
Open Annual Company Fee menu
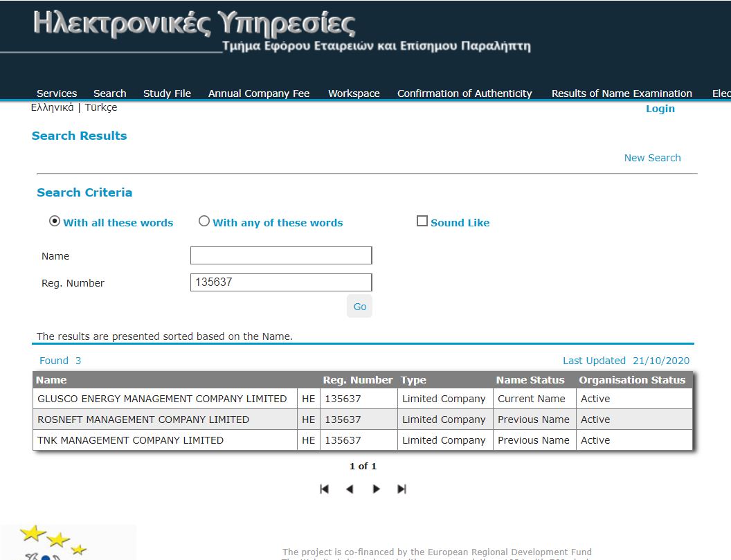(x=259, y=93)
